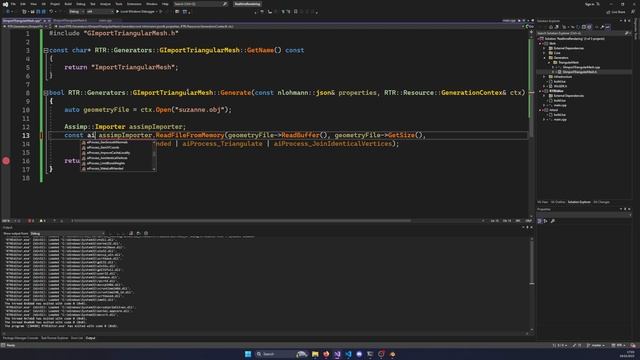Screen dimensions: 640x360
Task: Start the Local Windows Debugger
Action: (x=135, y=11)
